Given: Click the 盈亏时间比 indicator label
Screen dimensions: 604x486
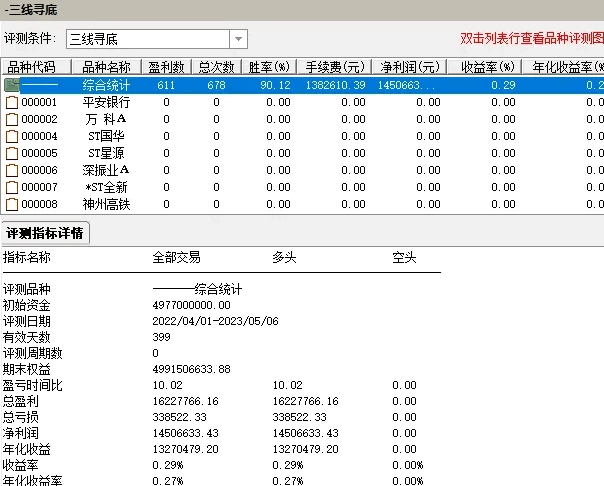Looking at the screenshot, I should [32, 385].
